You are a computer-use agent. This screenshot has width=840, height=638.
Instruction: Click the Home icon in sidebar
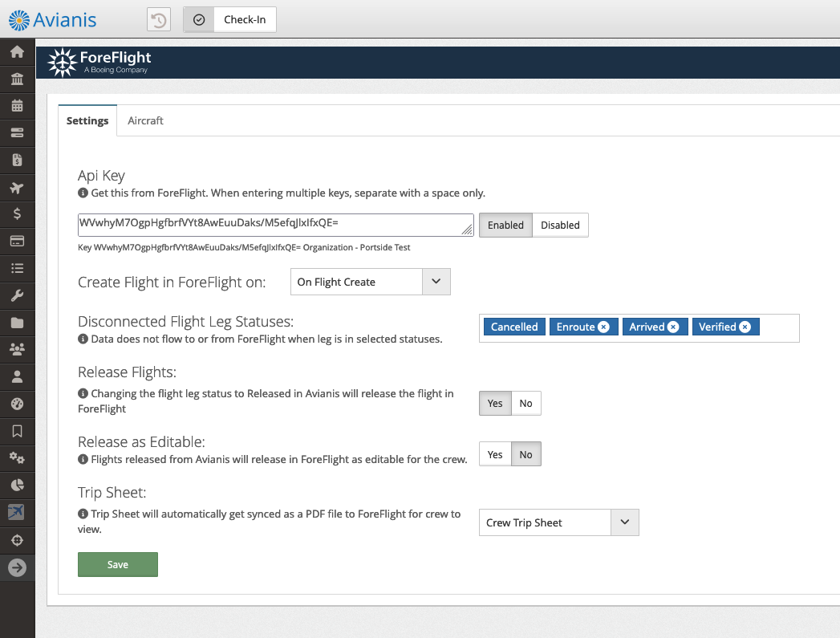point(17,52)
